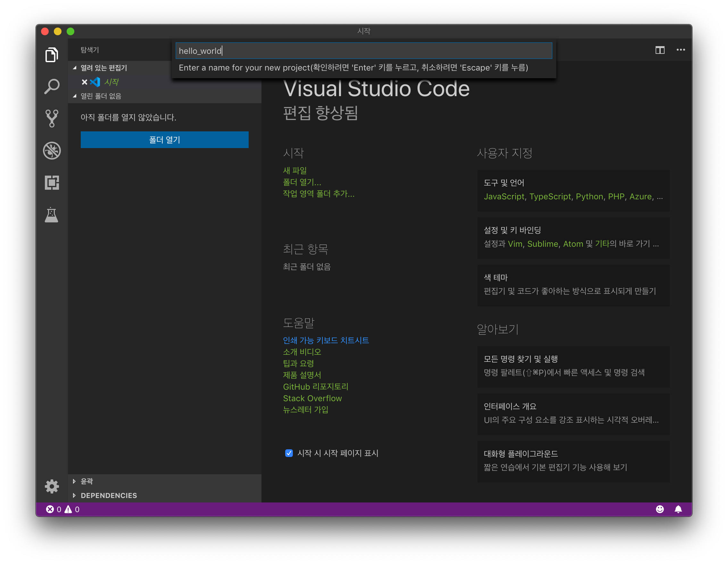
Task: Open the Search view icon
Action: [52, 87]
